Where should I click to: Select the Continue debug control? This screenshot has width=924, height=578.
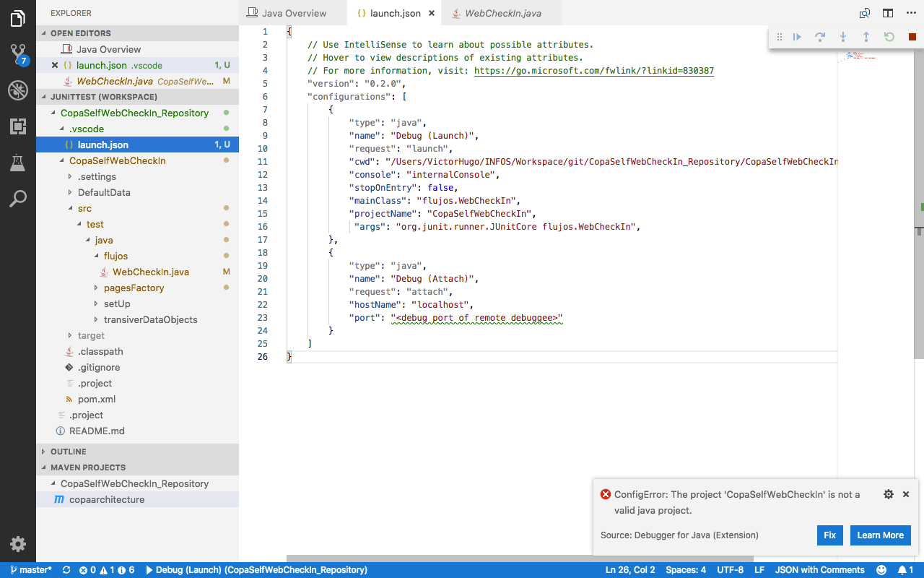[796, 36]
